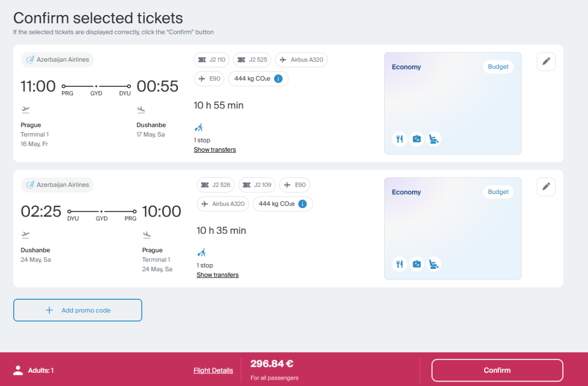Click the pencil edit icon for the outbound flight
This screenshot has width=588, height=386.
pos(546,62)
